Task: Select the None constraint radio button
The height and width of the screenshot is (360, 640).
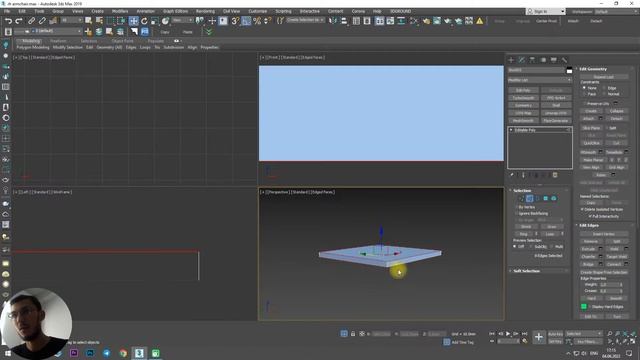Action: tap(584, 88)
